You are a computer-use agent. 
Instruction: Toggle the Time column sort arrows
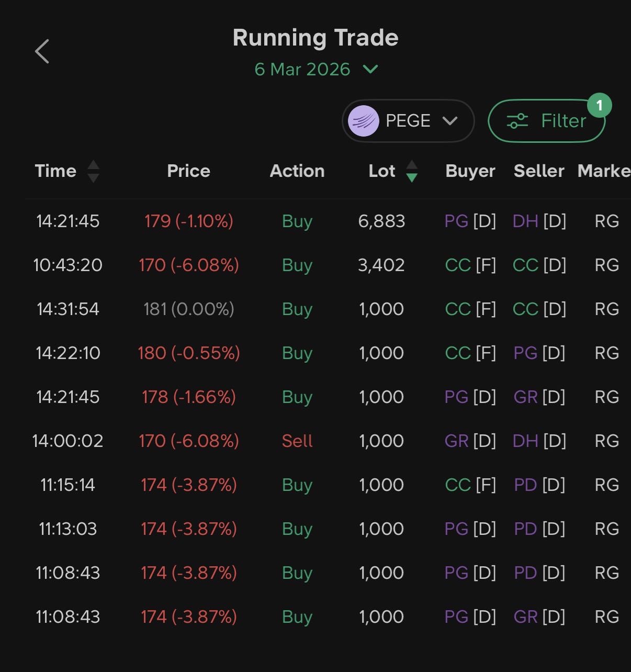coord(93,171)
